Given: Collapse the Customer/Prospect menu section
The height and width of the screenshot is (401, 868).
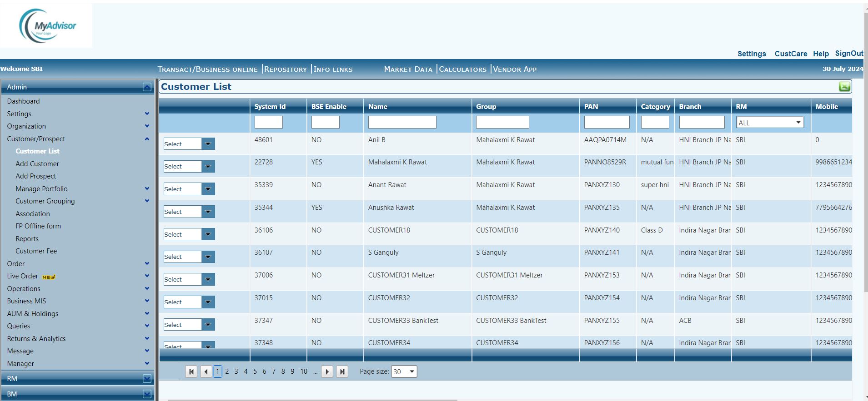Looking at the screenshot, I should (147, 139).
